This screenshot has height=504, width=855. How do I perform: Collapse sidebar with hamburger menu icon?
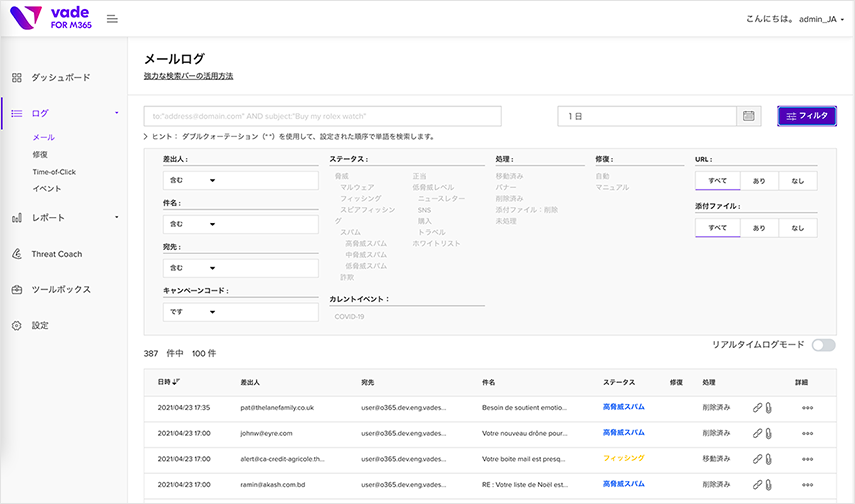pos(112,19)
